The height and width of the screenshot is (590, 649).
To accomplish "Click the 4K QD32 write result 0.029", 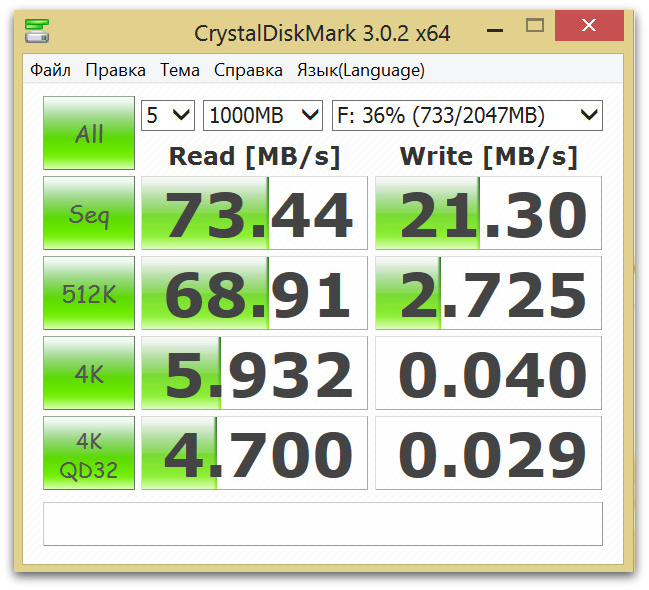I will [488, 453].
